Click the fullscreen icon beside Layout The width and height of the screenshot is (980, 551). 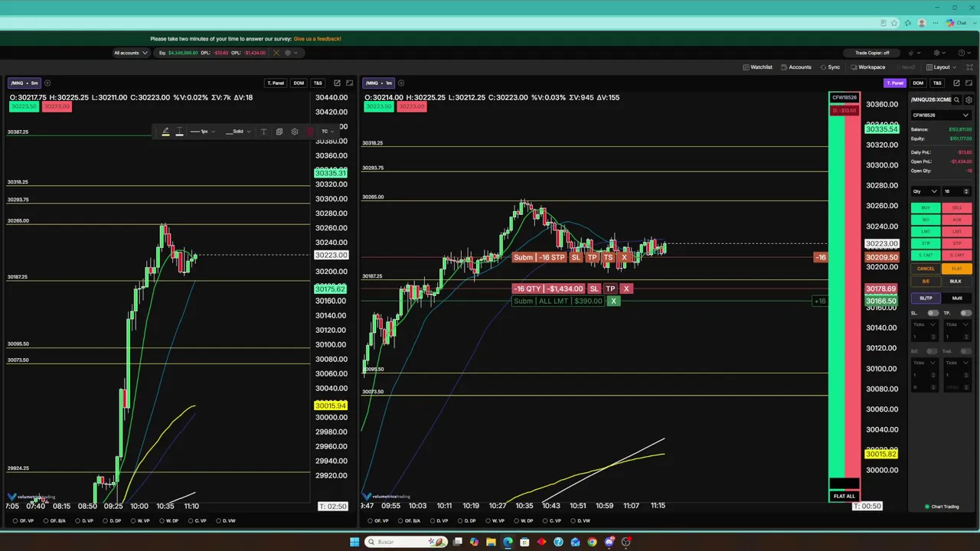click(x=970, y=67)
